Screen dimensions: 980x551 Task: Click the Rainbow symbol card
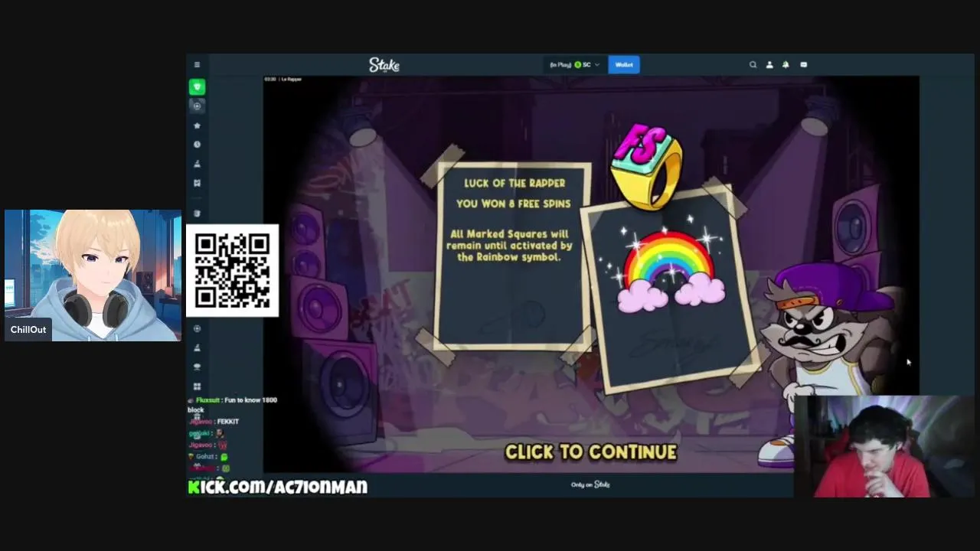point(671,289)
